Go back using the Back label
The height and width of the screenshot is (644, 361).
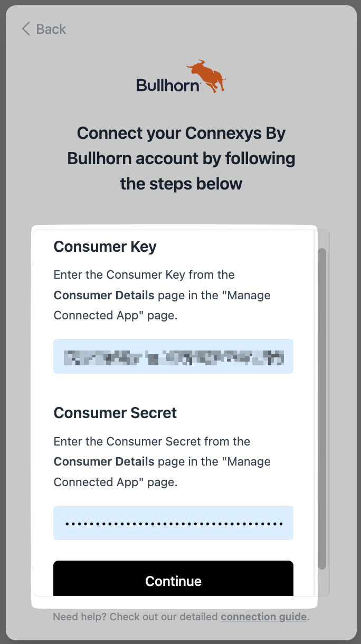coord(51,29)
